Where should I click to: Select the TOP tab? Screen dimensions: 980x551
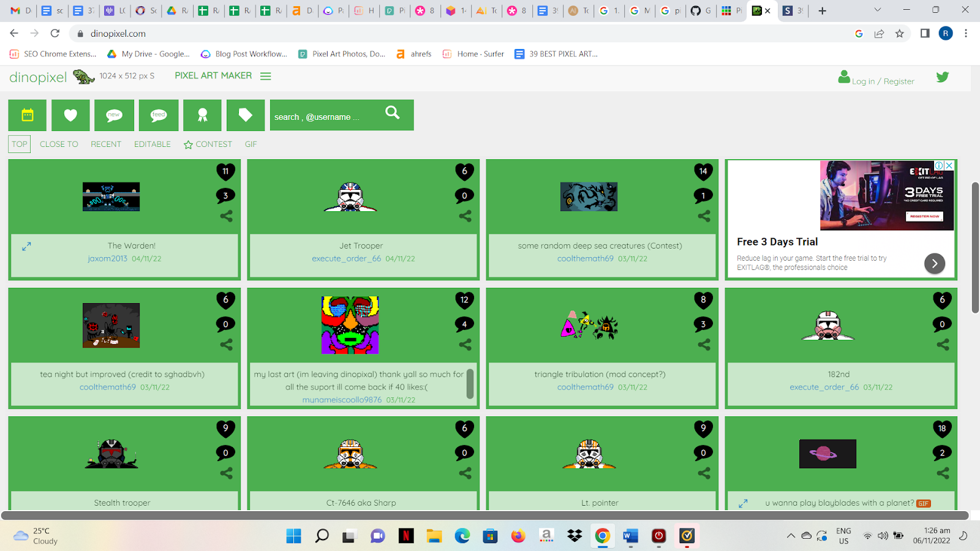click(x=20, y=144)
